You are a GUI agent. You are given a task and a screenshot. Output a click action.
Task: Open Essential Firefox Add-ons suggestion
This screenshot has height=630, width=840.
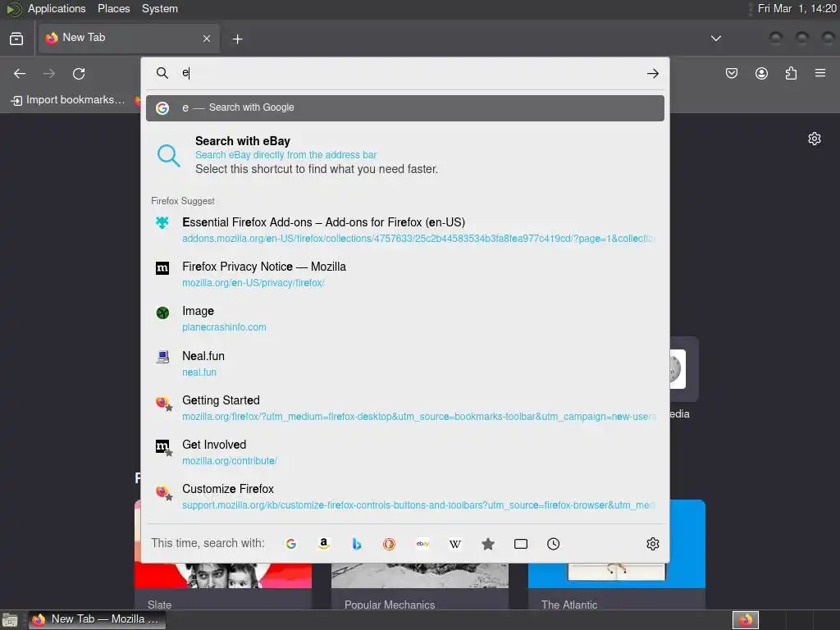(x=405, y=230)
